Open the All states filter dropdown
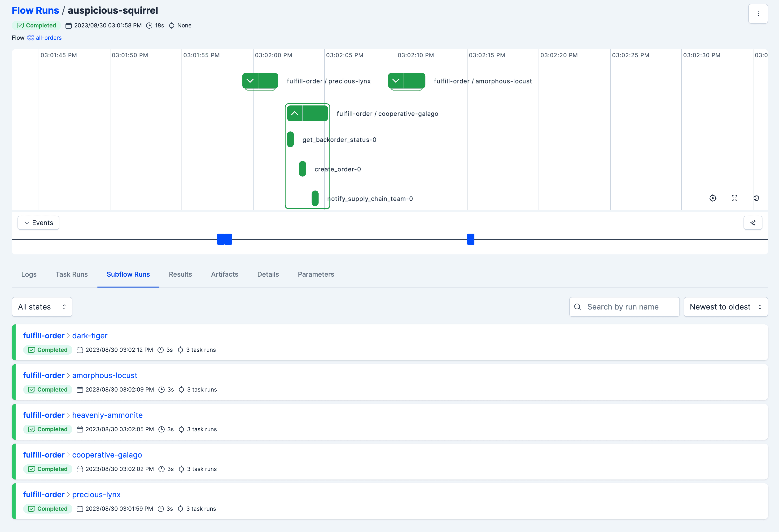 42,307
